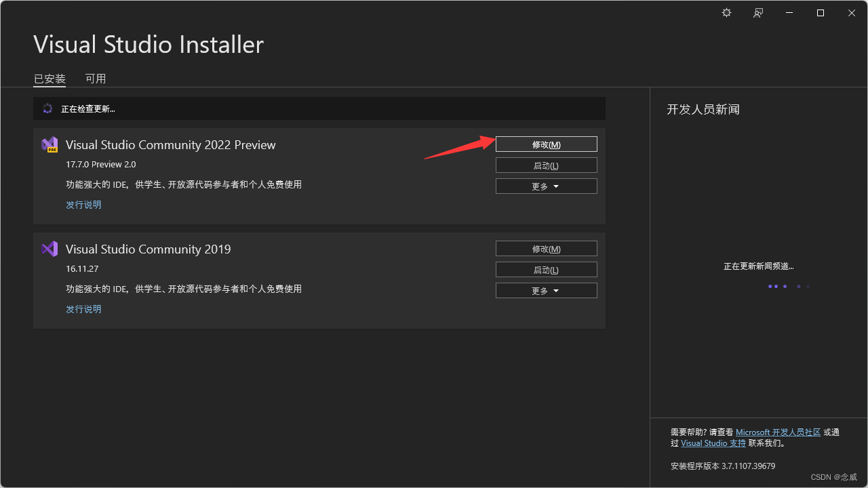Open the Visual Studio 支持 link
Viewport: 868px width, 488px height.
[x=713, y=443]
